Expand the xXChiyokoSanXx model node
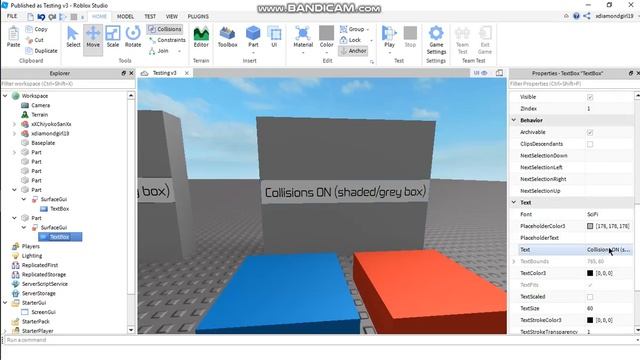Viewport: 640px width, 360px height. tap(15, 124)
